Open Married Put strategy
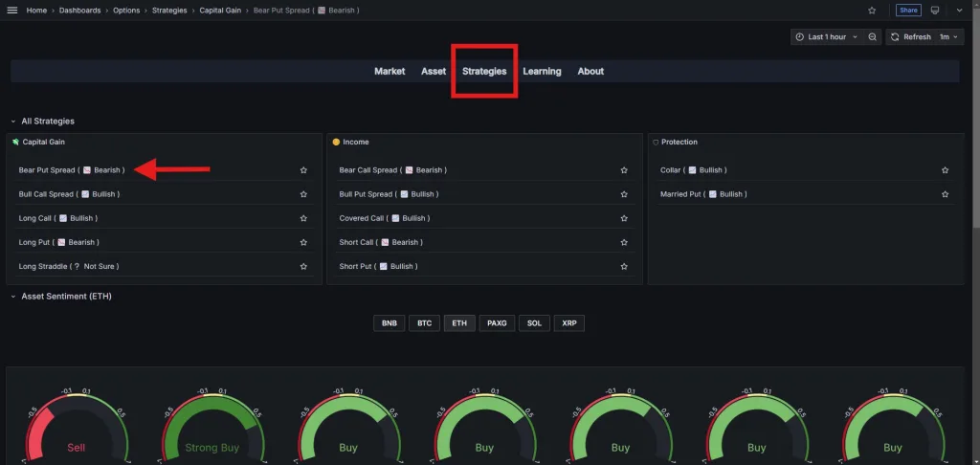This screenshot has width=980, height=465. 703,194
